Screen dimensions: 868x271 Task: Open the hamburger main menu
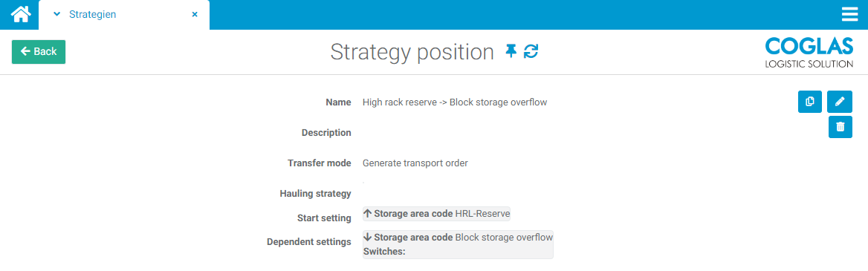coord(849,14)
